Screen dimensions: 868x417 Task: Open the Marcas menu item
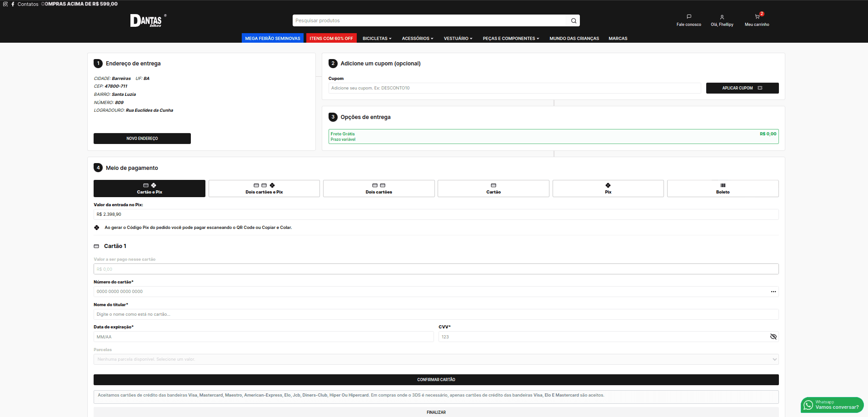618,39
